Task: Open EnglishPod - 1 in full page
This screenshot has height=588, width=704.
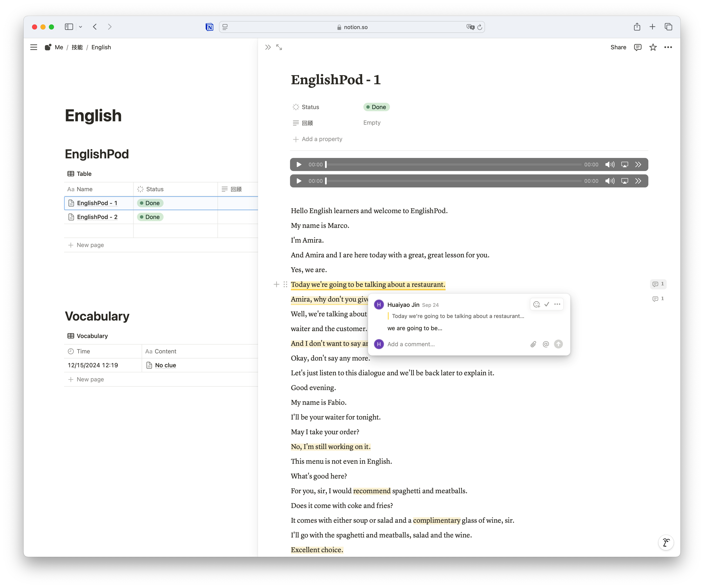Action: click(279, 47)
